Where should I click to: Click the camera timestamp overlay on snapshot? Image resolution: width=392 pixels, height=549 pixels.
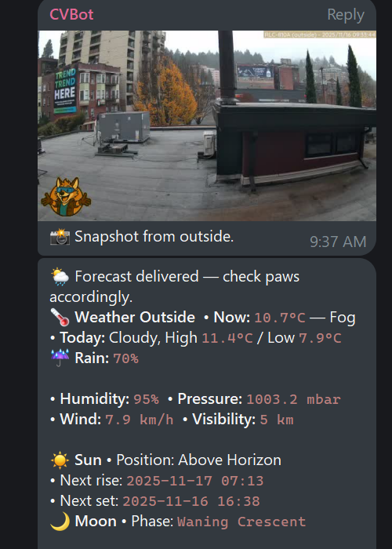tap(320, 35)
